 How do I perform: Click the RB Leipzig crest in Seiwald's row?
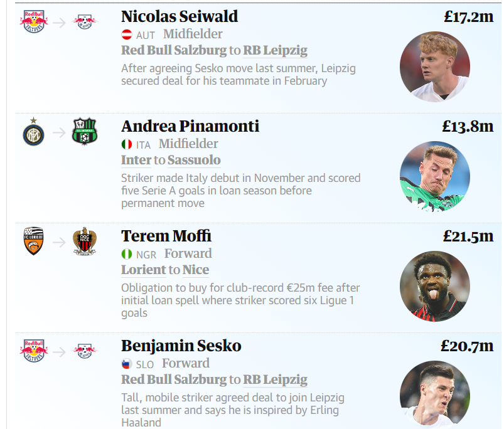pyautogui.click(x=85, y=21)
